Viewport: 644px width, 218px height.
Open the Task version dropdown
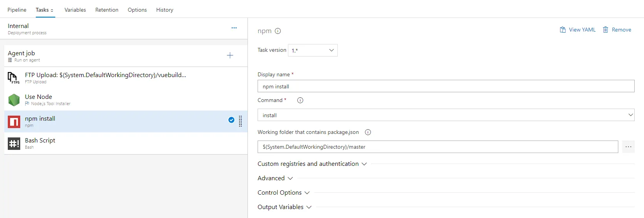(312, 50)
